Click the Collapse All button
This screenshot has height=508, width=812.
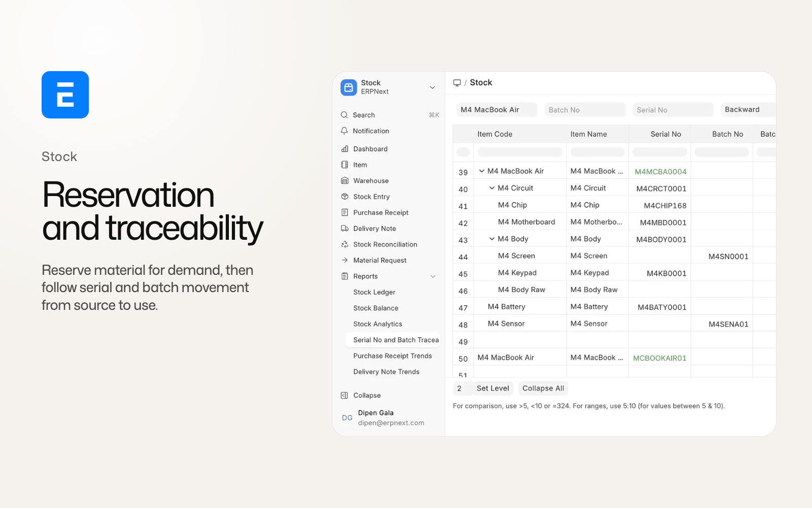click(x=543, y=389)
